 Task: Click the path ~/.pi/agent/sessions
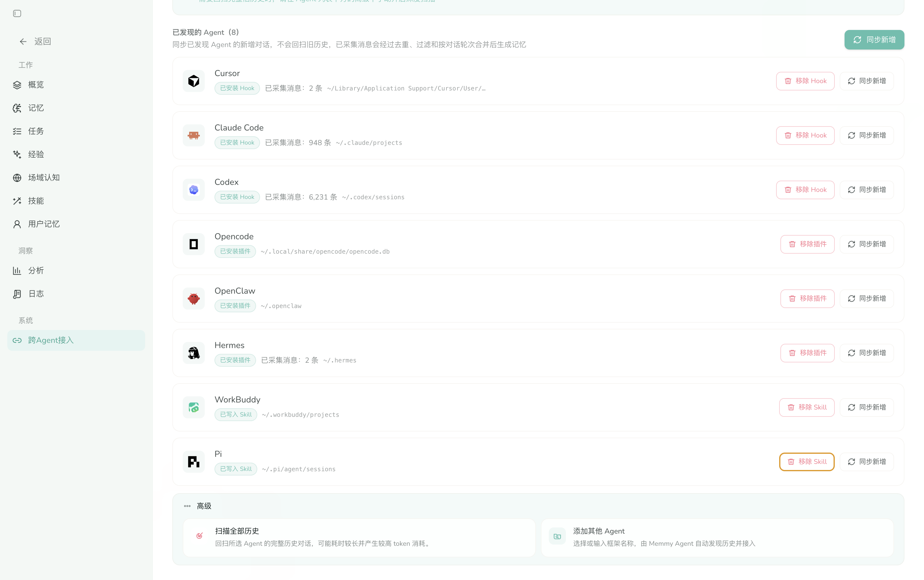click(299, 469)
